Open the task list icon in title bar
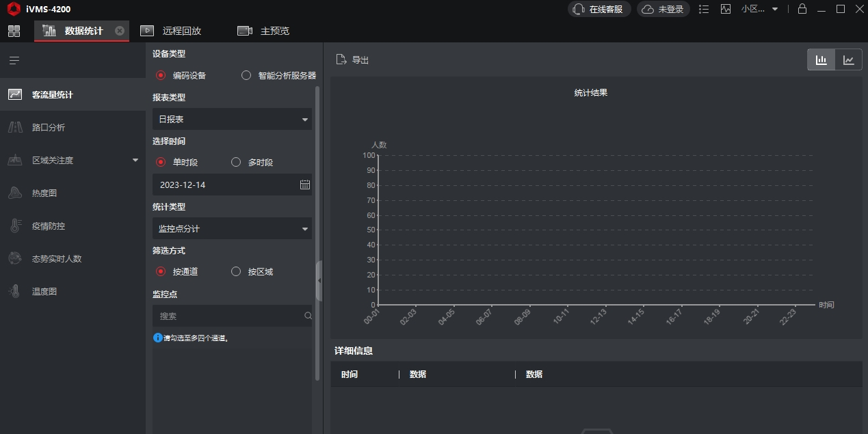868x434 pixels. pos(705,9)
